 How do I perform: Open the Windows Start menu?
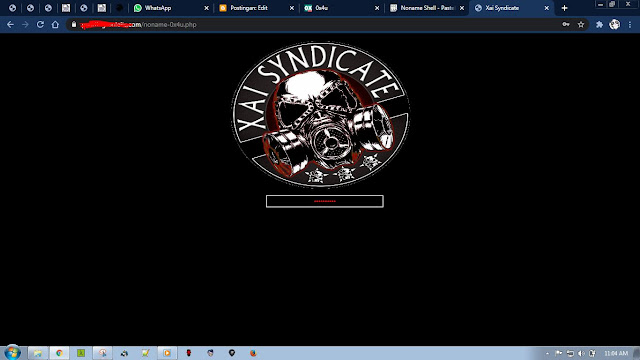pos(12,353)
